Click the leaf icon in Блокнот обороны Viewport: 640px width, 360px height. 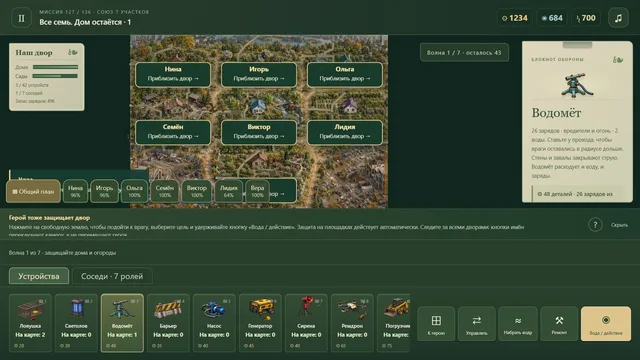point(618,60)
